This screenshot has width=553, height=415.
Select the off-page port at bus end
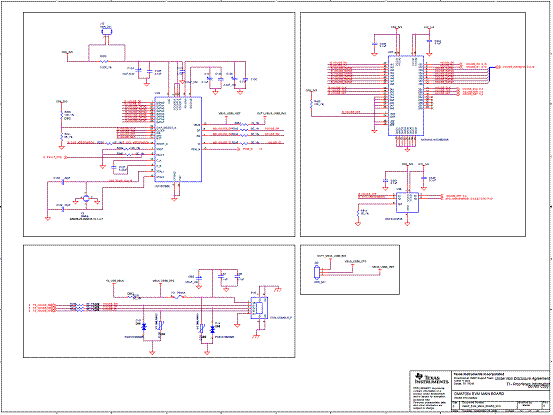498,67
